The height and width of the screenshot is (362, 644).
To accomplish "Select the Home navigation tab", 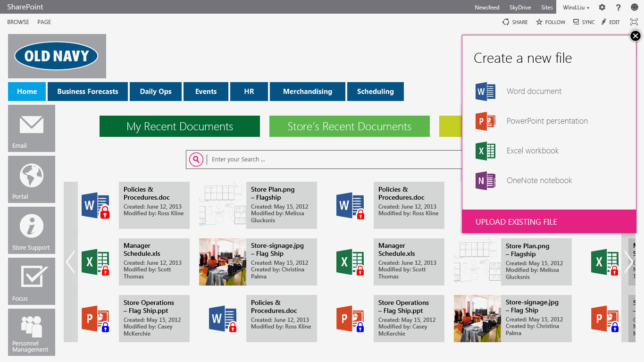I will point(27,92).
